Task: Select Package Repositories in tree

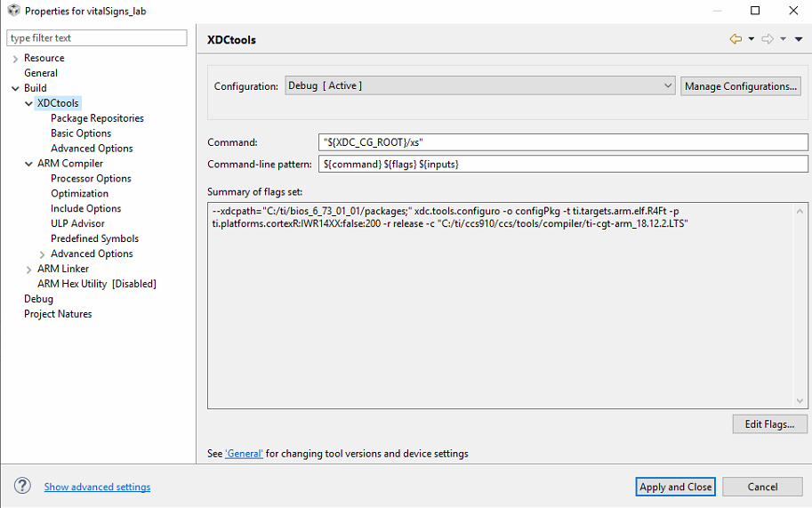Action: tap(97, 118)
